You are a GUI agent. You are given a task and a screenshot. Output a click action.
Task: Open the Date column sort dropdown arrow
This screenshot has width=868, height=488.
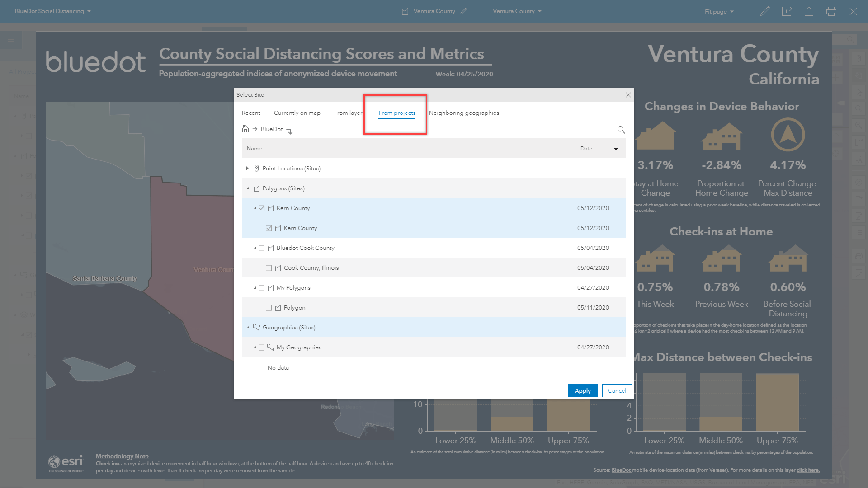coord(616,149)
